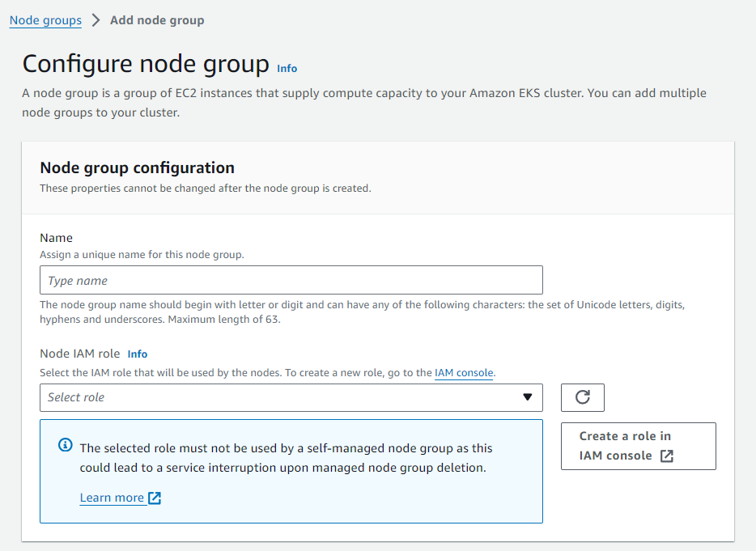Open Info link beside Node IAM role
This screenshot has height=551, width=756.
(x=138, y=354)
